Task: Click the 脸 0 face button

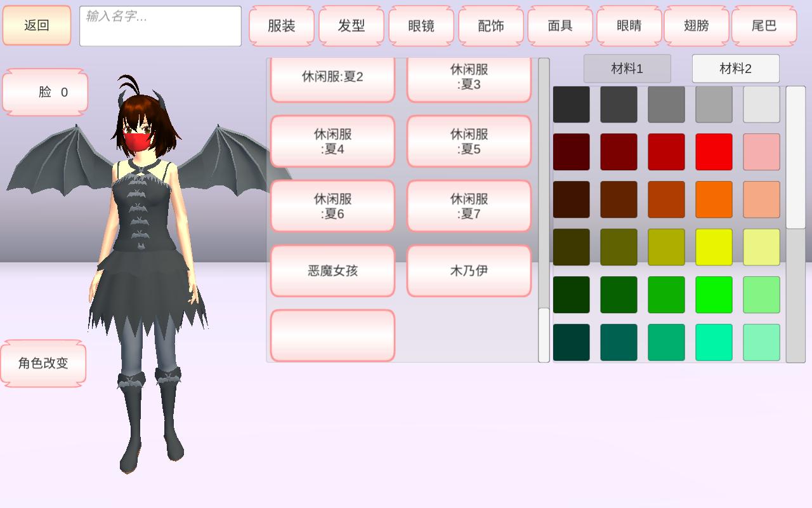Action: [x=45, y=92]
